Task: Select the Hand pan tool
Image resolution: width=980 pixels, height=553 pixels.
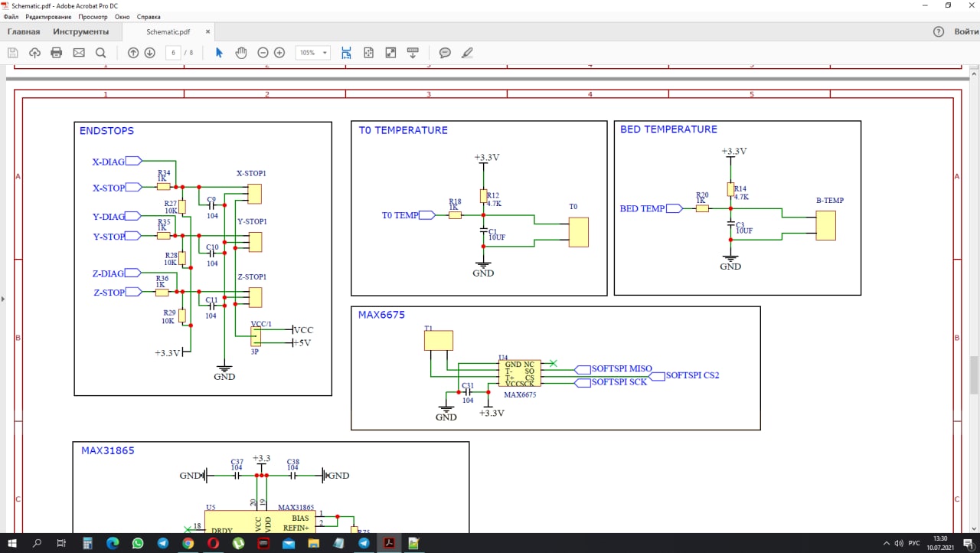Action: (241, 53)
